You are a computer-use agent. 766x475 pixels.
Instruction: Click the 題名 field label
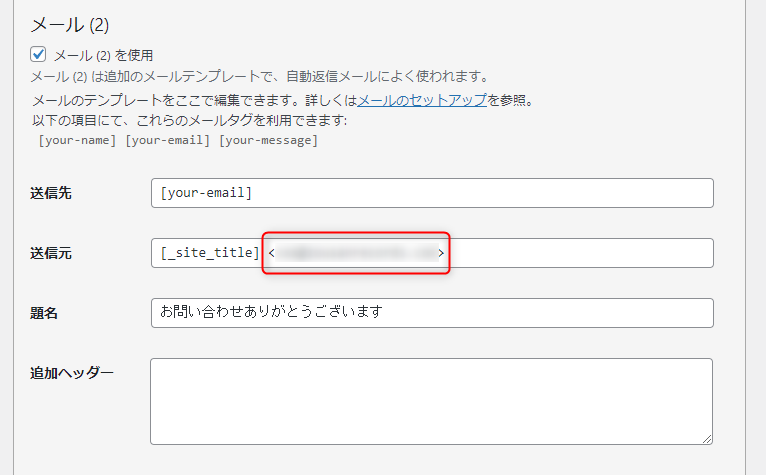[x=44, y=313]
